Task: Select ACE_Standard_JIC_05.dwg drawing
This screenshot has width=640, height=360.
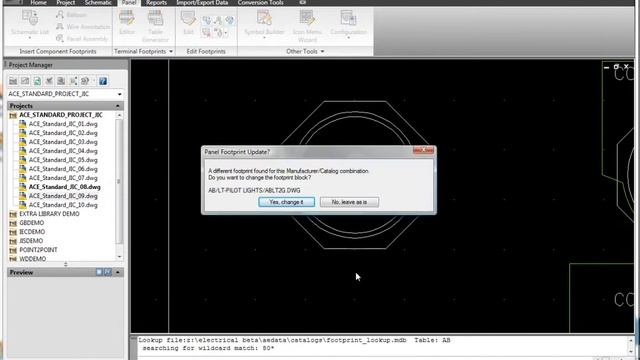Action: pyautogui.click(x=63, y=160)
